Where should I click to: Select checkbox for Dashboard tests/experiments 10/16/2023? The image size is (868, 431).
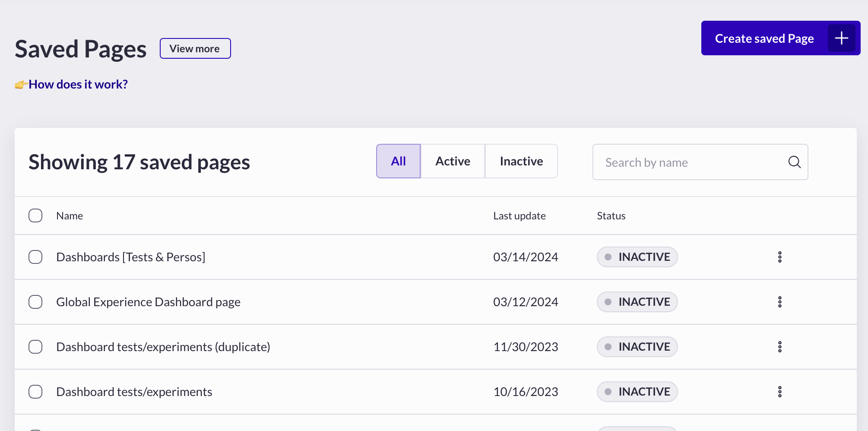click(35, 392)
